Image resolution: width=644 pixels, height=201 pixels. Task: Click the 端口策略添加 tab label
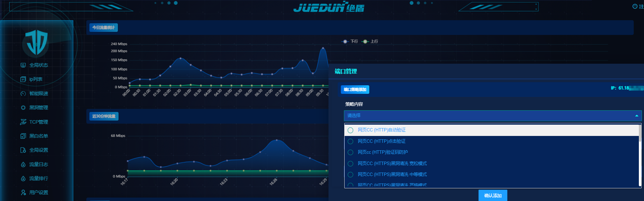coord(355,90)
